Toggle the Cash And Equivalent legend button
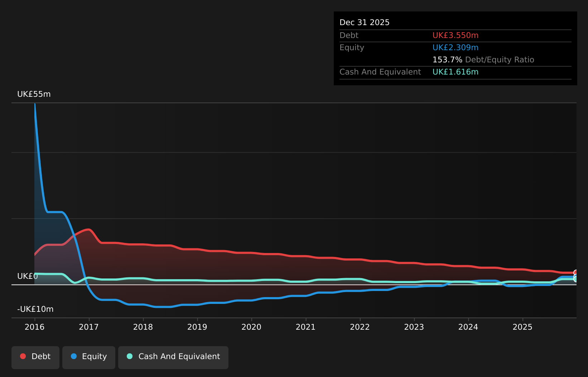This screenshot has height=377, width=588. (173, 357)
